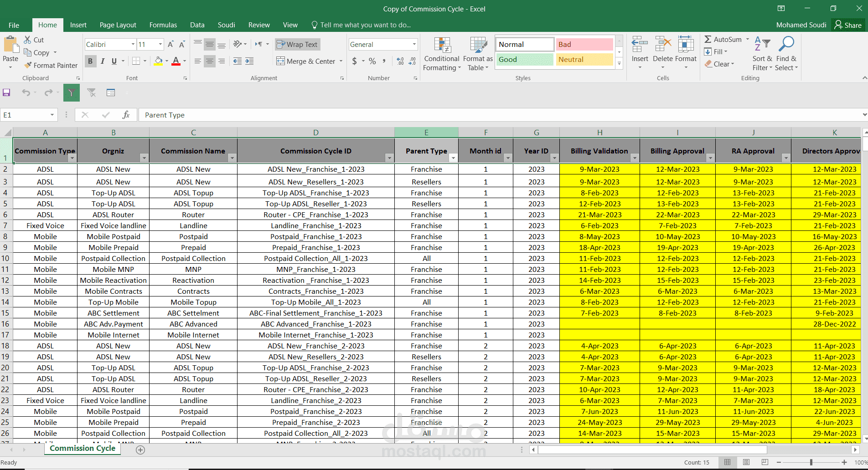Screen dimensions: 868x470
Task: Click the Decrease Indent icon
Action: [238, 61]
